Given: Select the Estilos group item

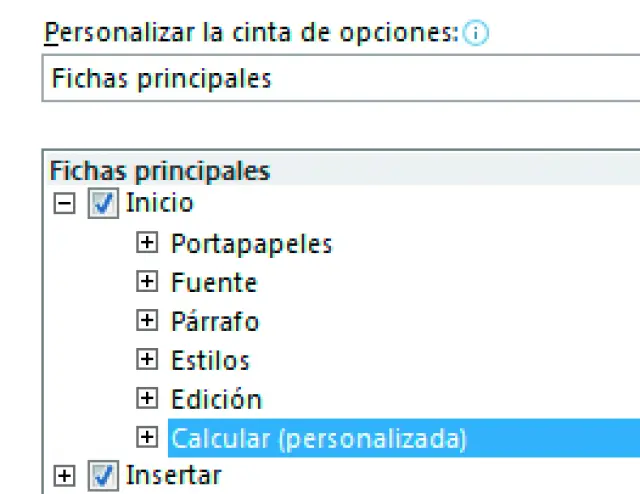Looking at the screenshot, I should point(210,360).
